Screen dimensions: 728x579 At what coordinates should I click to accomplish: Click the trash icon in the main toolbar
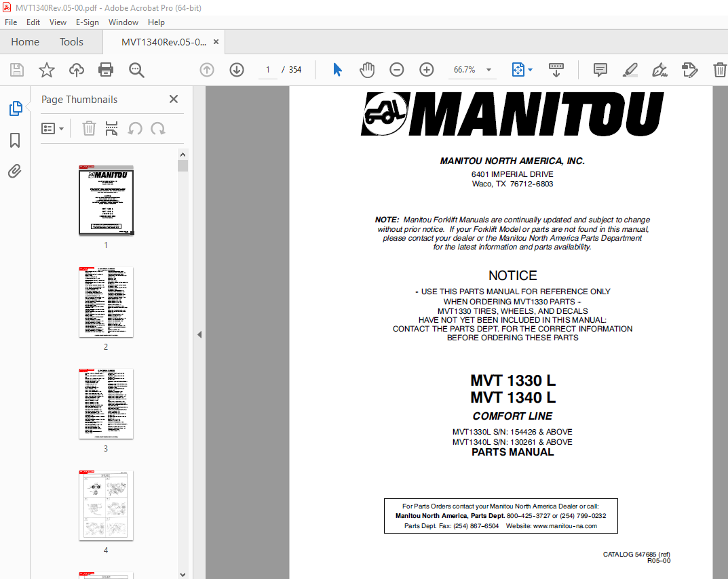click(x=720, y=70)
